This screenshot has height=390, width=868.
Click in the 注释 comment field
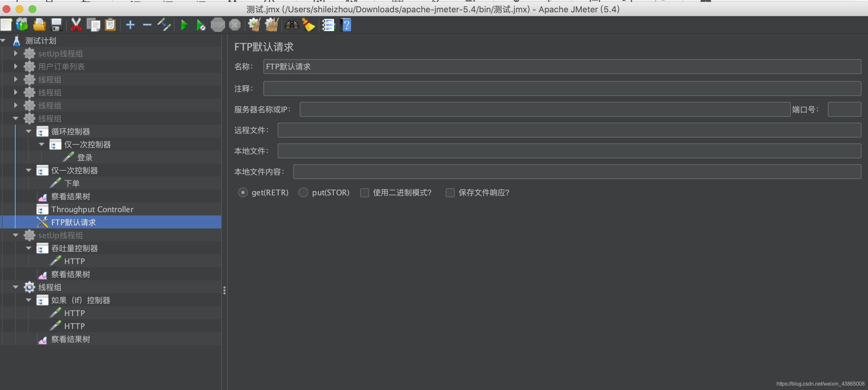[562, 89]
